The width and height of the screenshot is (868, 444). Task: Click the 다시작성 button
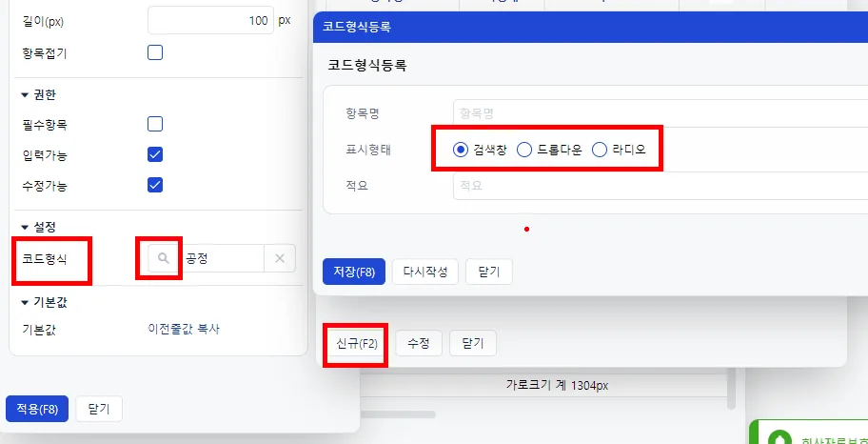(x=425, y=272)
